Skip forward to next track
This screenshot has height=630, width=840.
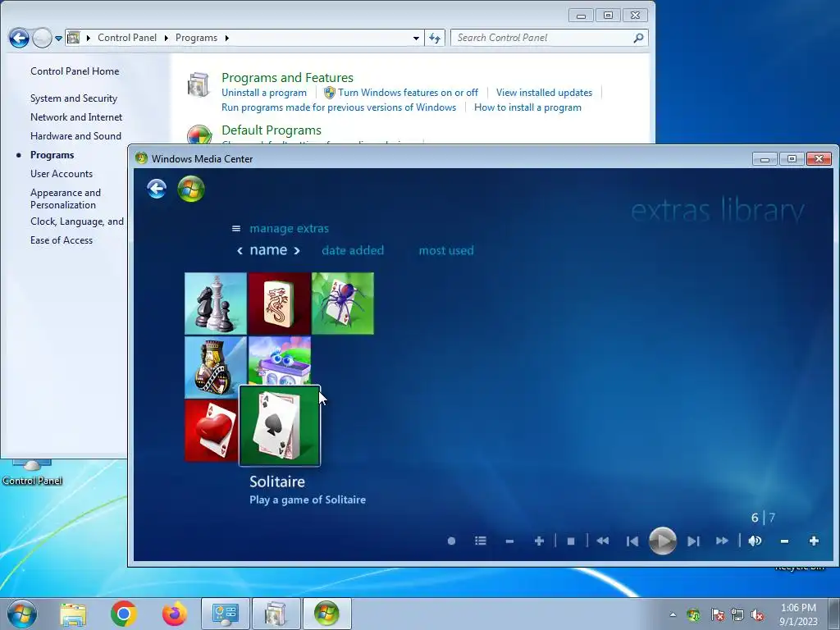pos(693,541)
